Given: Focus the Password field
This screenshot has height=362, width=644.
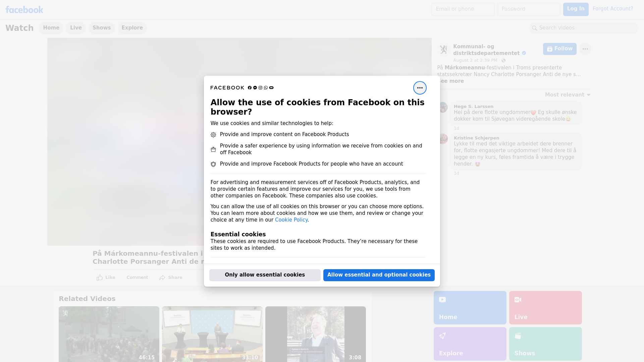Looking at the screenshot, I should [x=529, y=9].
